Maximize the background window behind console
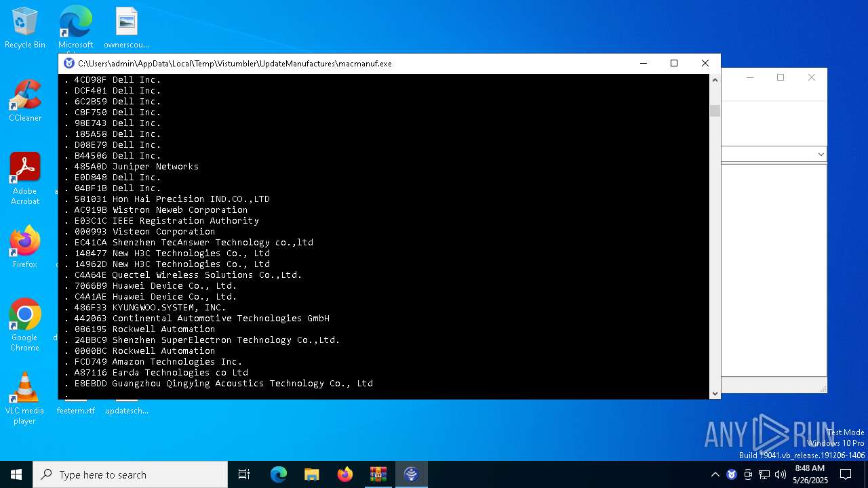The width and height of the screenshot is (868, 488). click(781, 77)
